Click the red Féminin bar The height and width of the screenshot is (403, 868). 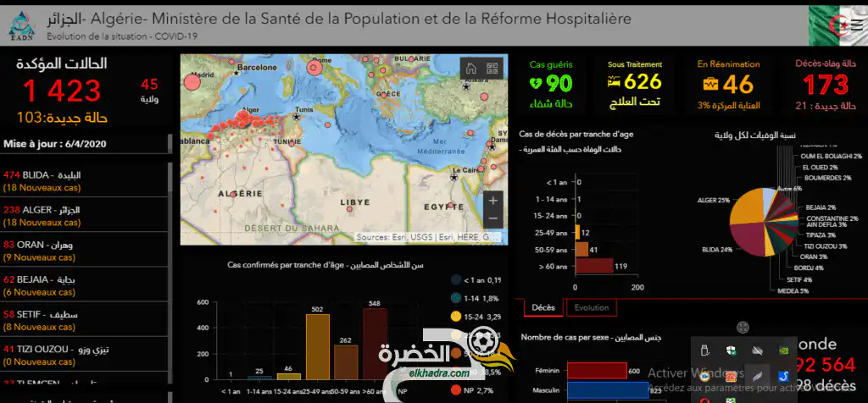[597, 371]
